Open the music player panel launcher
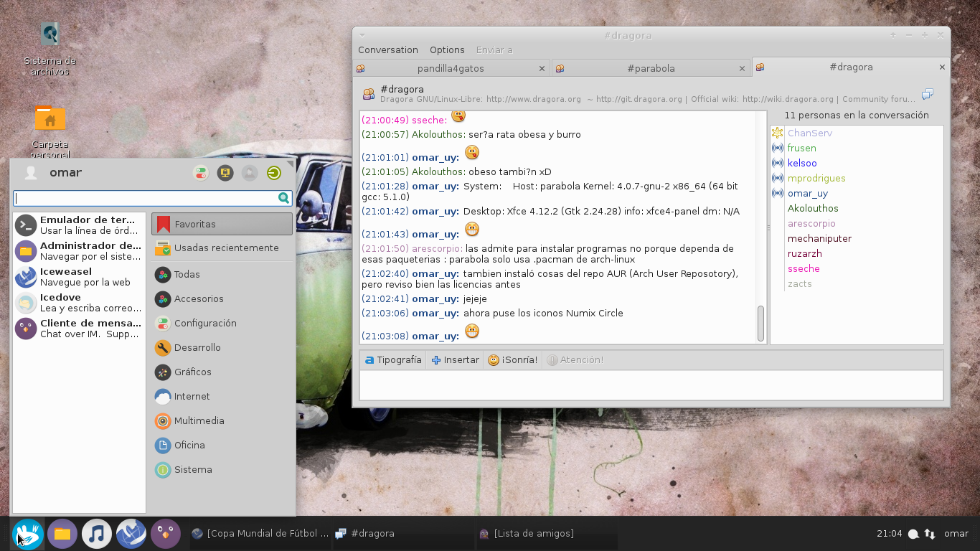980x551 pixels. (x=97, y=534)
